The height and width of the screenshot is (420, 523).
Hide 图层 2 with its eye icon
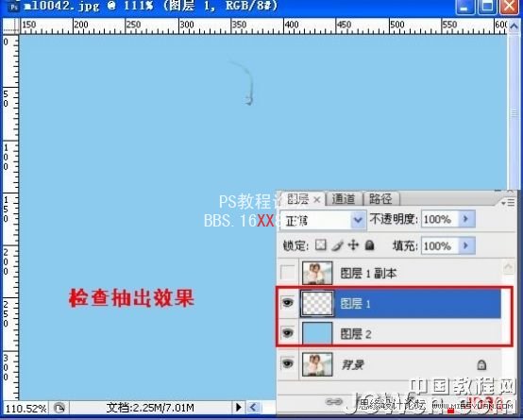click(x=288, y=333)
